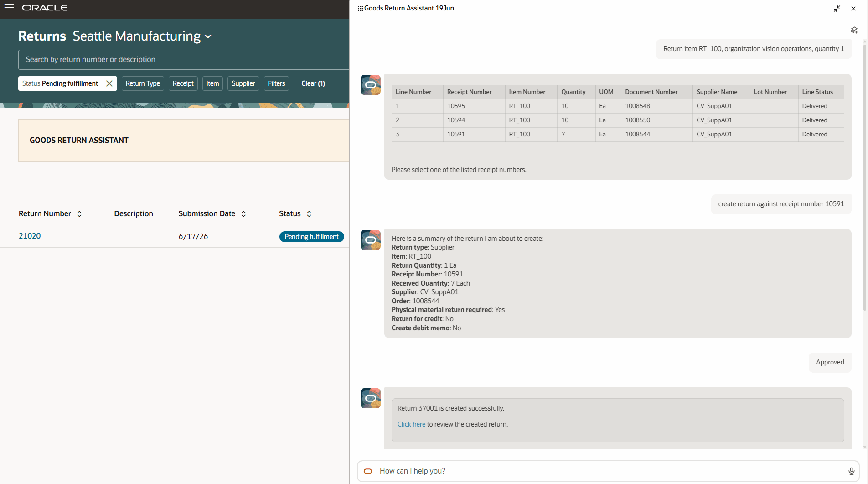Click document number 1008550 cell
Screen dimensions: 868x484
coord(657,120)
